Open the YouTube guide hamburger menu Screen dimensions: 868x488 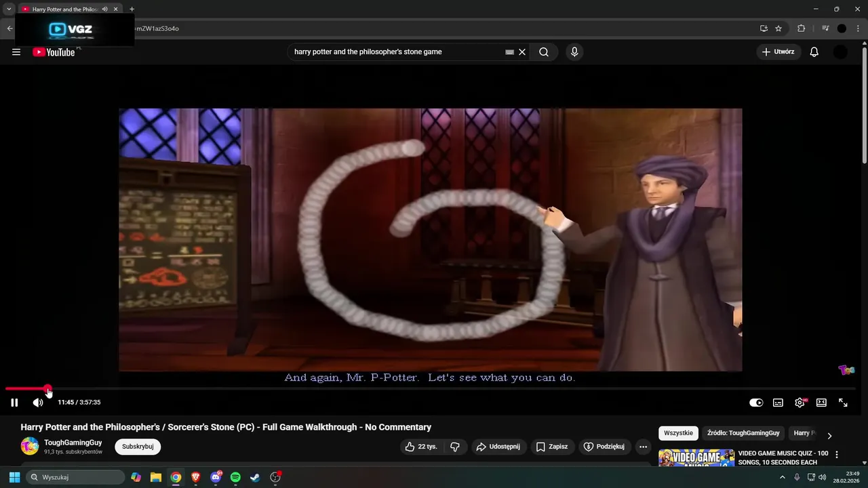pos(16,52)
